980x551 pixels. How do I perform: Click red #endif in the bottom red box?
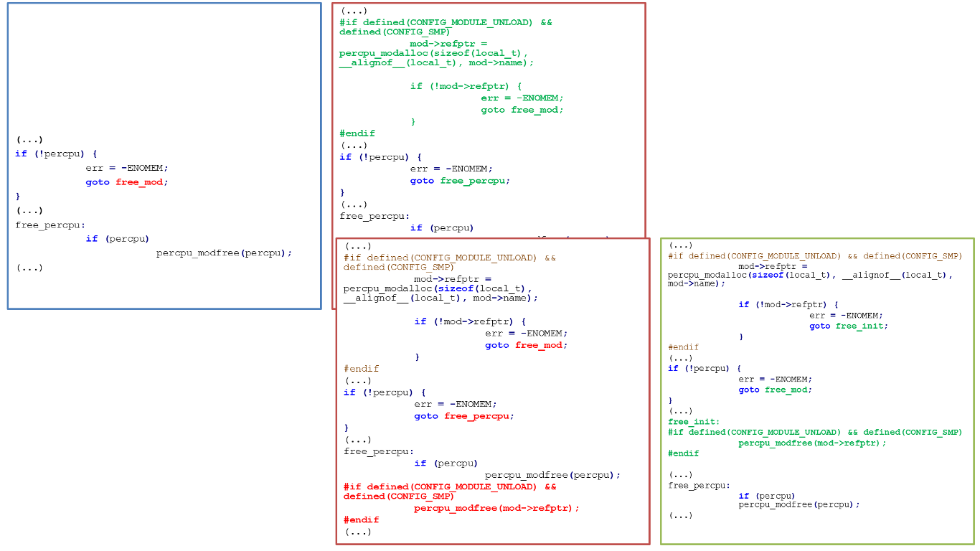click(361, 519)
